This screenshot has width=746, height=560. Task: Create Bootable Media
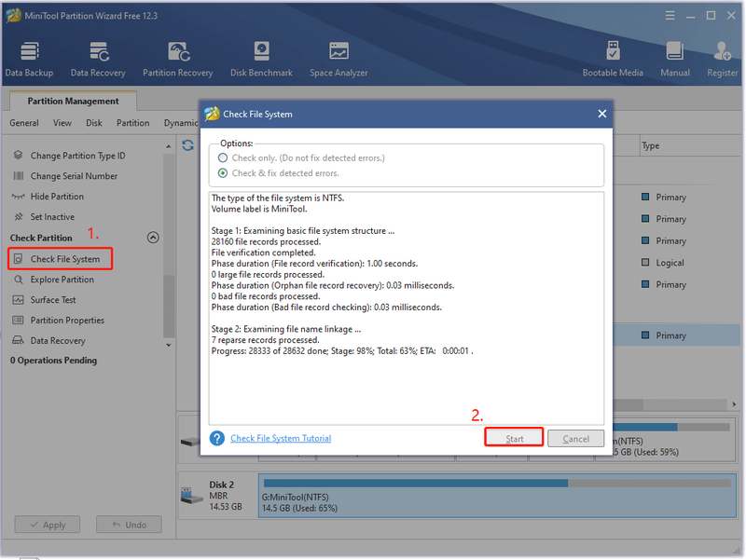pos(613,59)
